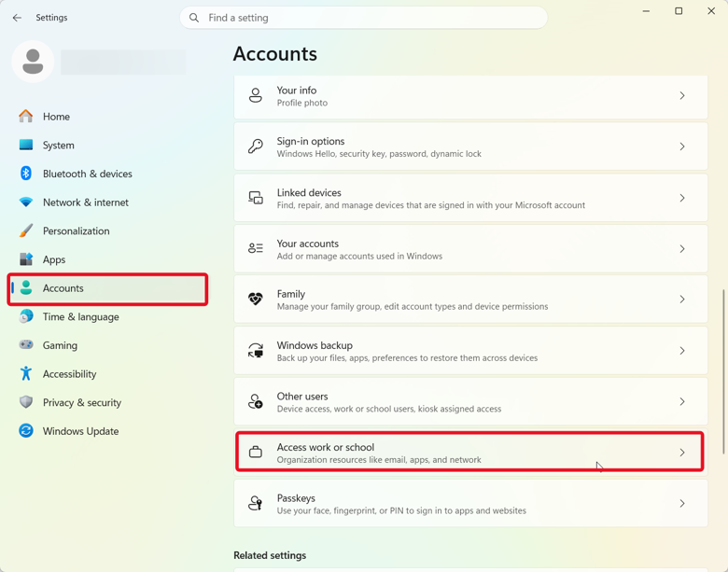Open Privacy & security label

point(82,402)
